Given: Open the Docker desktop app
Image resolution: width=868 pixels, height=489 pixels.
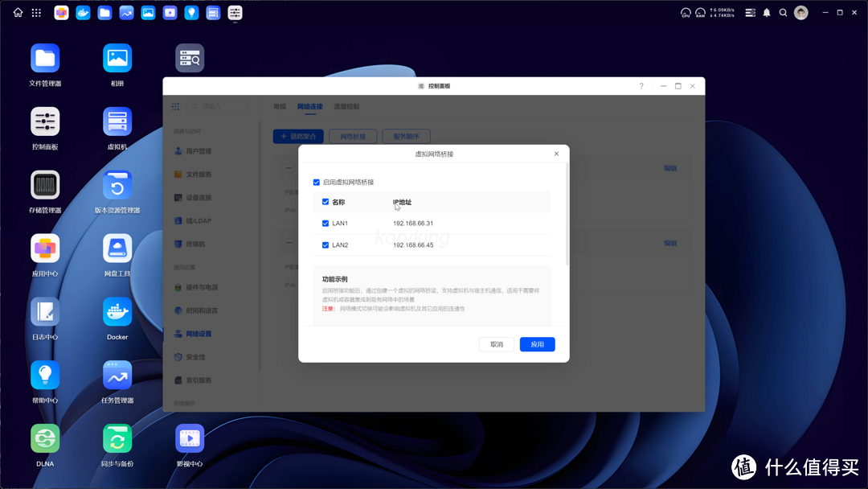Looking at the screenshot, I should coord(117,312).
